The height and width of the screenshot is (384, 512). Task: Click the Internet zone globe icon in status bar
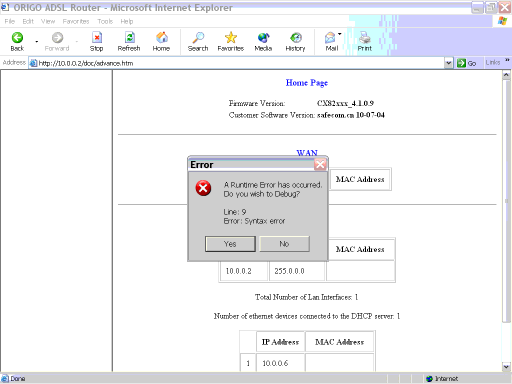tap(429, 379)
